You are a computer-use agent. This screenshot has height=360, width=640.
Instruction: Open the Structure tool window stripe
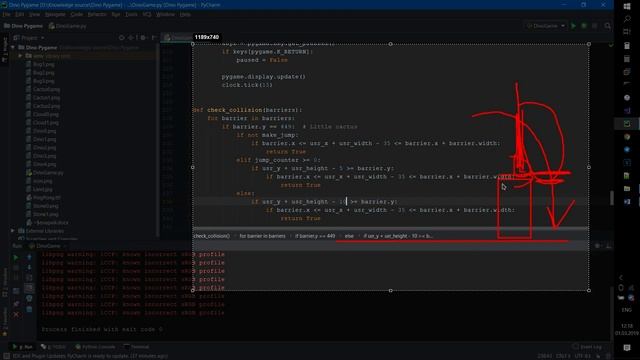(4, 282)
